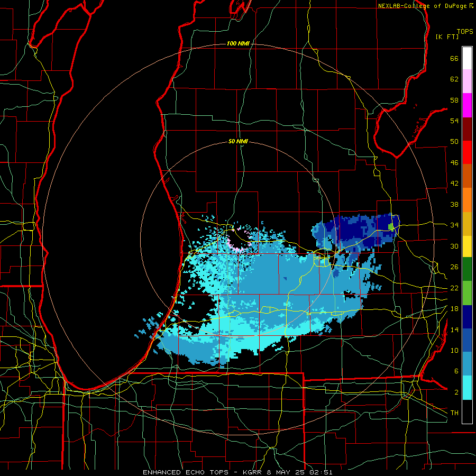Image resolution: width=476 pixels, height=476 pixels.
Task: Click legend value 38
Action: [454, 205]
